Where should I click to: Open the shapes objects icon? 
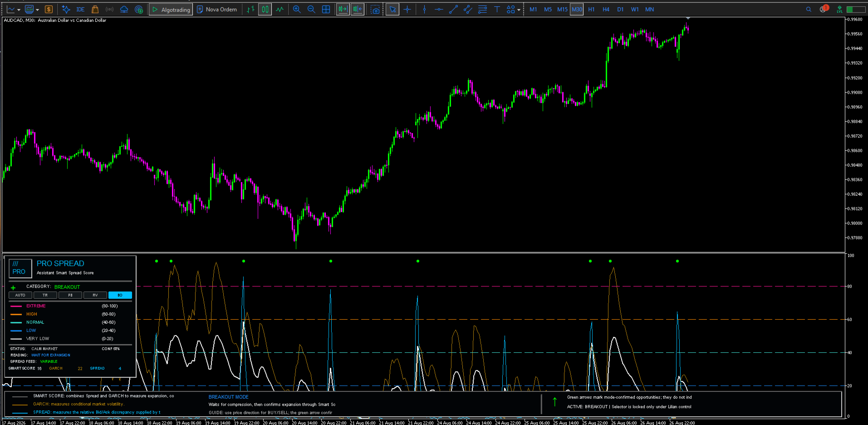[x=510, y=10]
